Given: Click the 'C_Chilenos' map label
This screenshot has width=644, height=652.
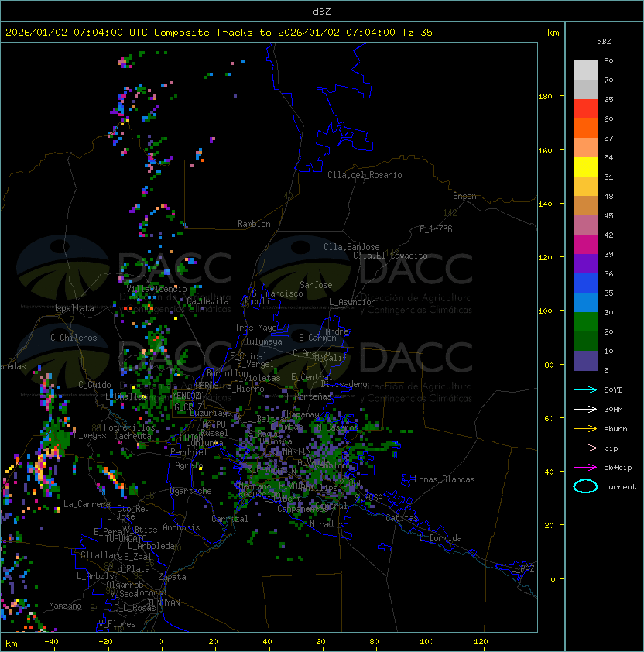Looking at the screenshot, I should coord(74,338).
